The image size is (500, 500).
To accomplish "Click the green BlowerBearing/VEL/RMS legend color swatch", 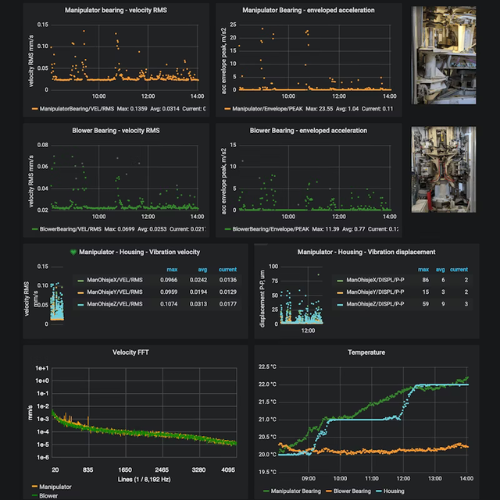I will pos(35,229).
